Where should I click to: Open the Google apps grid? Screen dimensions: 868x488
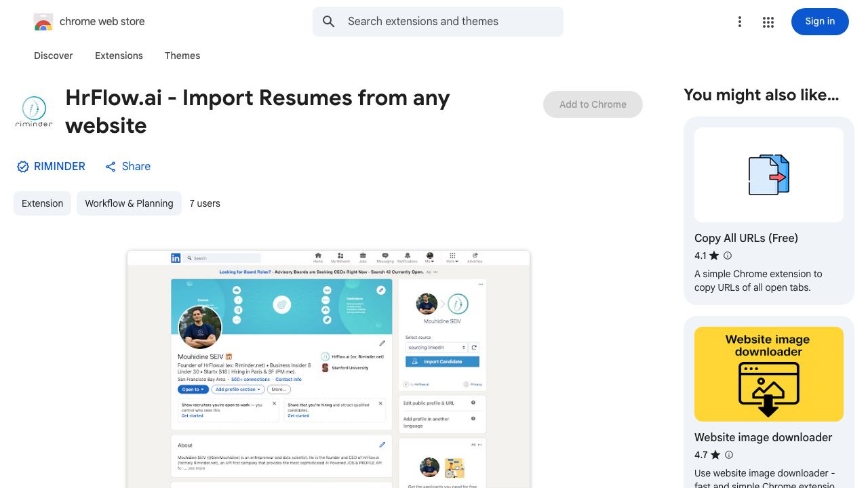[x=768, y=22]
